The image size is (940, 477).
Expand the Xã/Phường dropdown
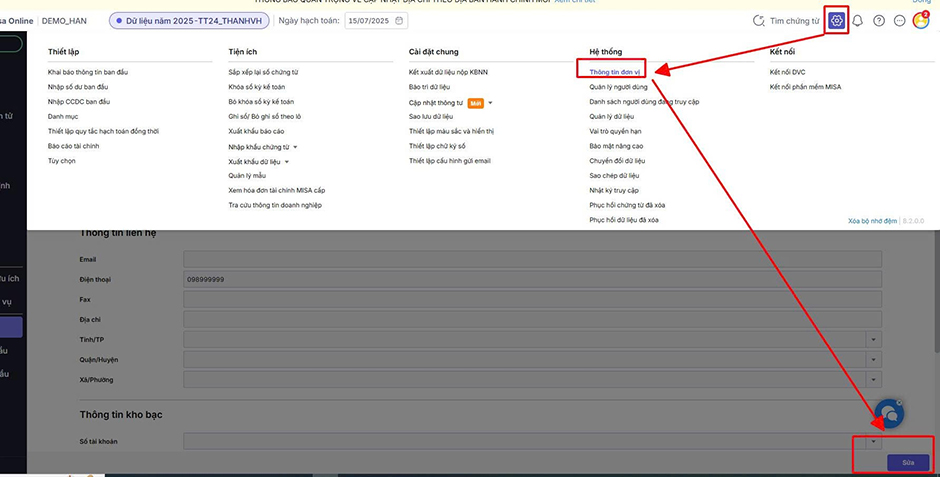[875, 380]
